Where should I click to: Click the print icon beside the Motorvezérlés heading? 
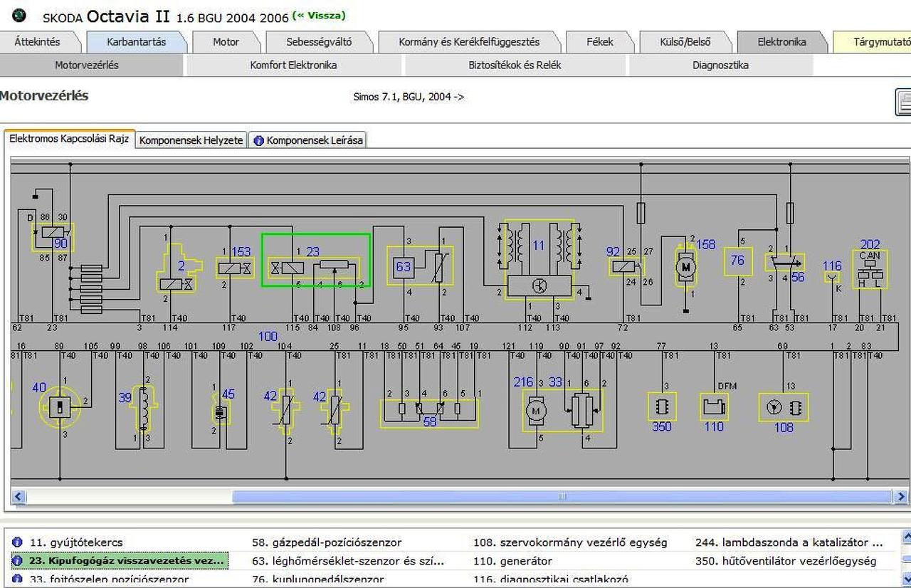pos(903,103)
